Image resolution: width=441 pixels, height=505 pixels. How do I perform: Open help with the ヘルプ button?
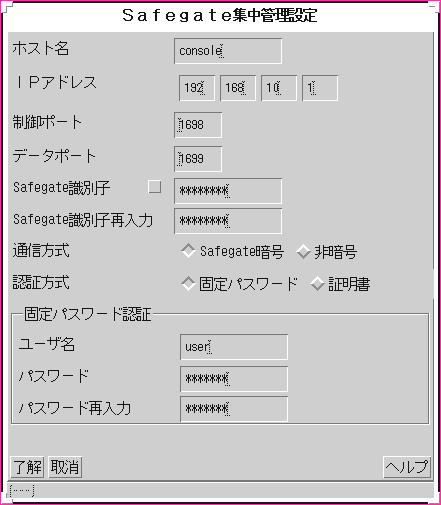point(407,467)
